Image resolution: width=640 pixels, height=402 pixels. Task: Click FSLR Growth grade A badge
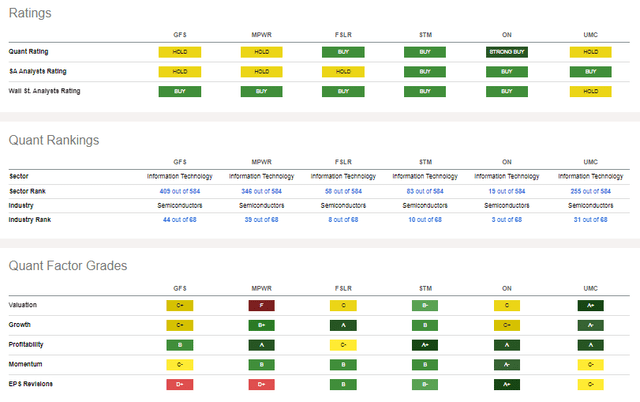[x=343, y=325]
